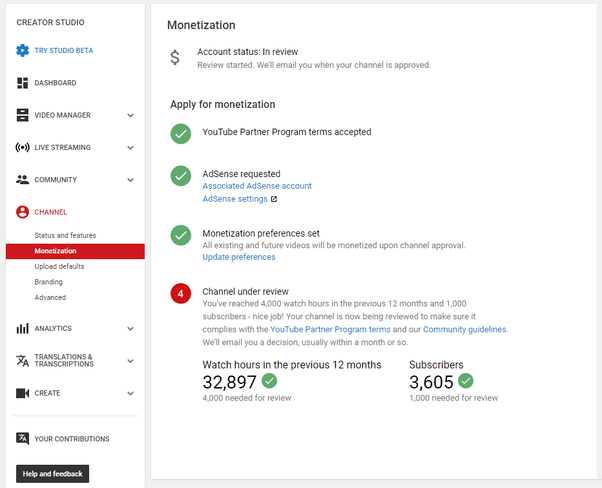
Task: Open the Associated AdSense account link
Action: (257, 186)
